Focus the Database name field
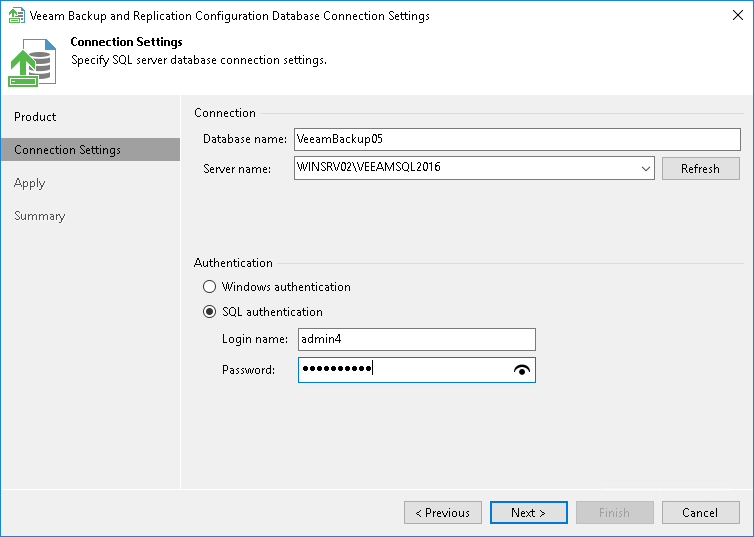The image size is (754, 537). (x=517, y=139)
